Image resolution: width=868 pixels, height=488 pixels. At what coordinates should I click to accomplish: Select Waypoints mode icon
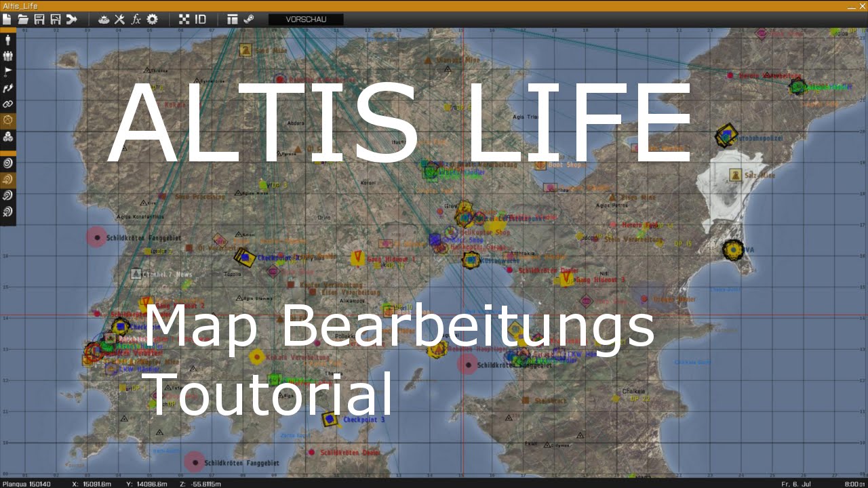pos(8,88)
